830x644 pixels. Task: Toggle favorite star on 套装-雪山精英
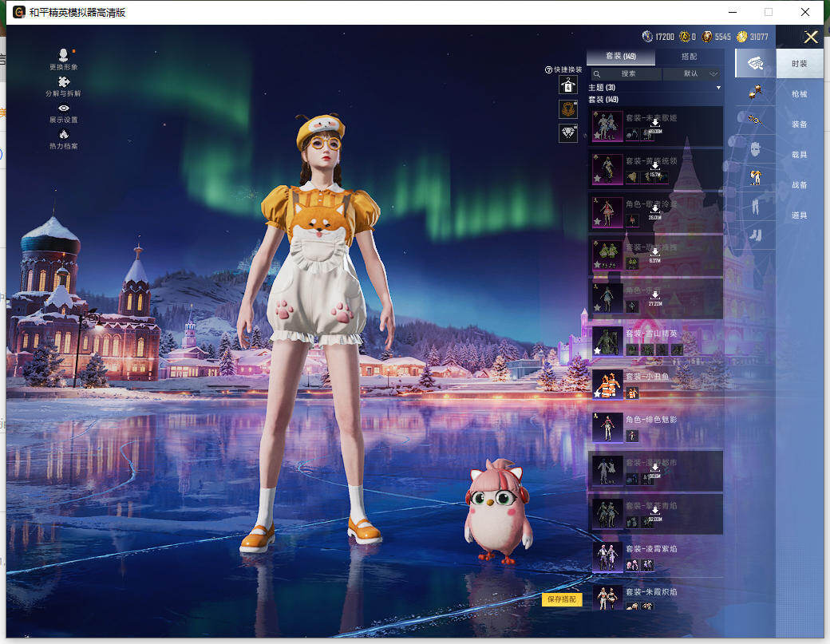(x=597, y=350)
